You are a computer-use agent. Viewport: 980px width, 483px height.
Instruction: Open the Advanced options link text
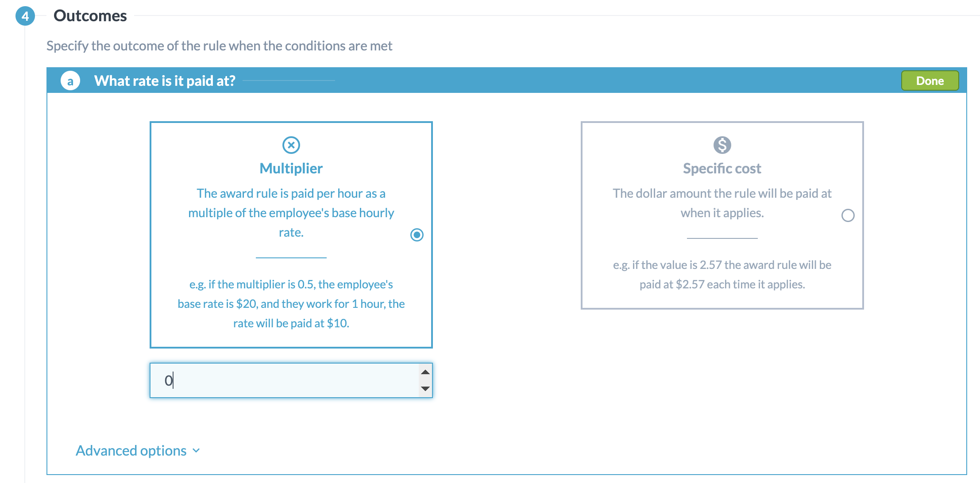131,451
